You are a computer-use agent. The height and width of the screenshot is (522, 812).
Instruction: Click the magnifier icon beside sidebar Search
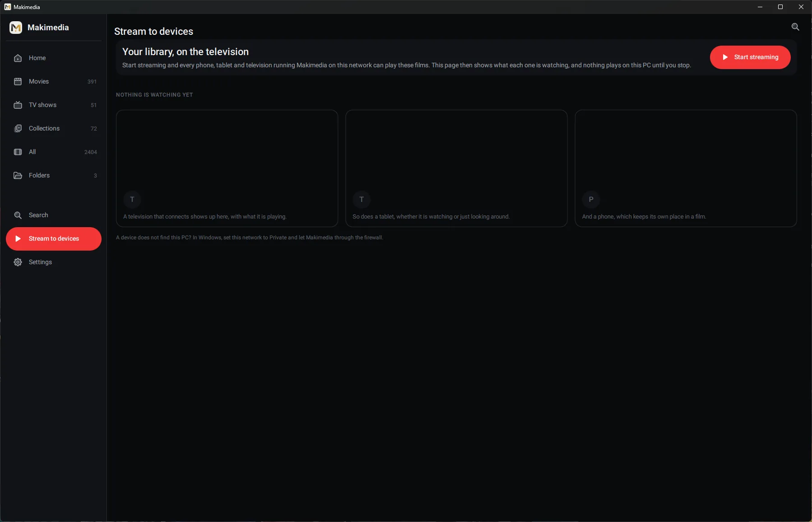coord(18,215)
